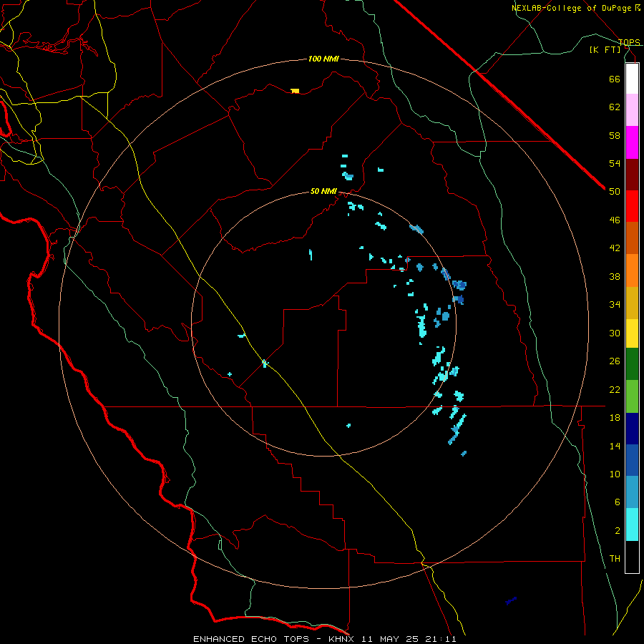Viewport: 644px width, 644px height.
Task: Select the navy 18 K FT legend swatch
Action: pos(632,429)
